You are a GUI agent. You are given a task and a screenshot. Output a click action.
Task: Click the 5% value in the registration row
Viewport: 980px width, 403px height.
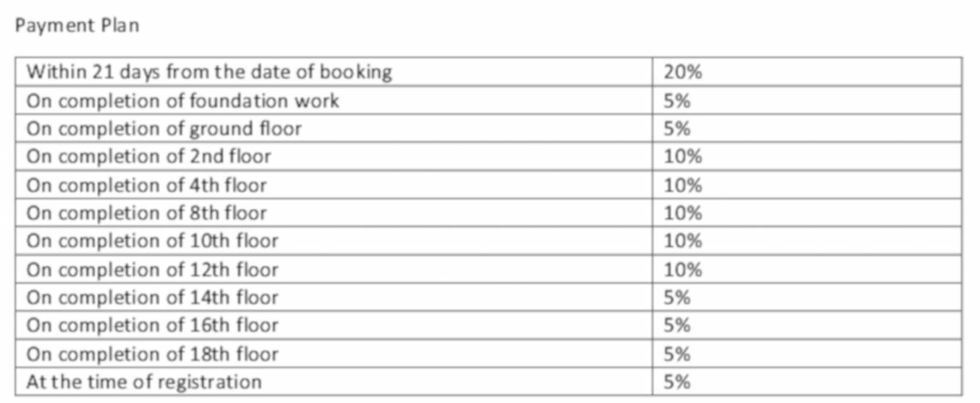(x=677, y=382)
